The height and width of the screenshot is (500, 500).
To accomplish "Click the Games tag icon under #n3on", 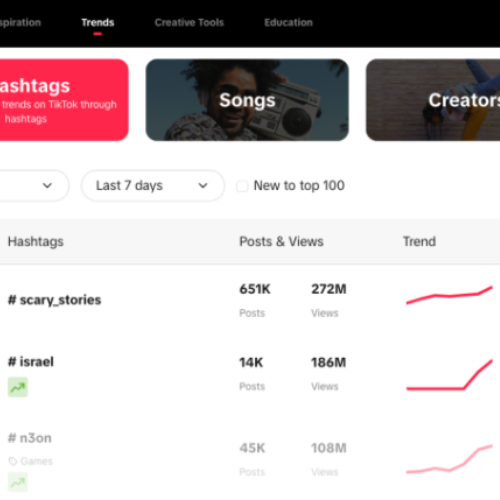I will click(x=13, y=461).
